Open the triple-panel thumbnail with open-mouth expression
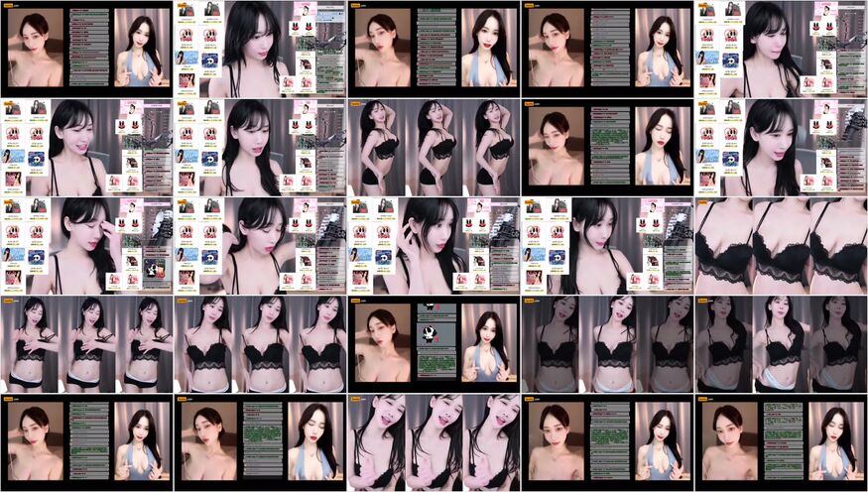Screen dimensions: 868x492 [x=434, y=441]
